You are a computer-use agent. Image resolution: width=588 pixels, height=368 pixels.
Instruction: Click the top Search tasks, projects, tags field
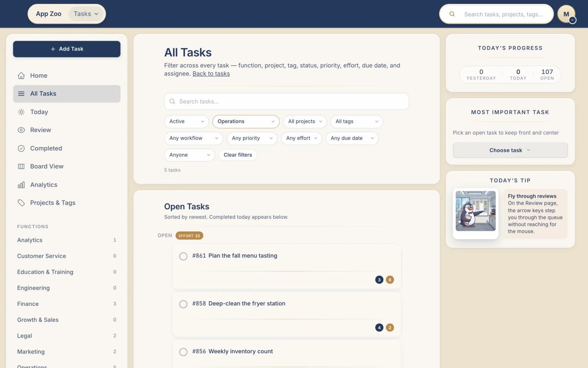pos(496,14)
